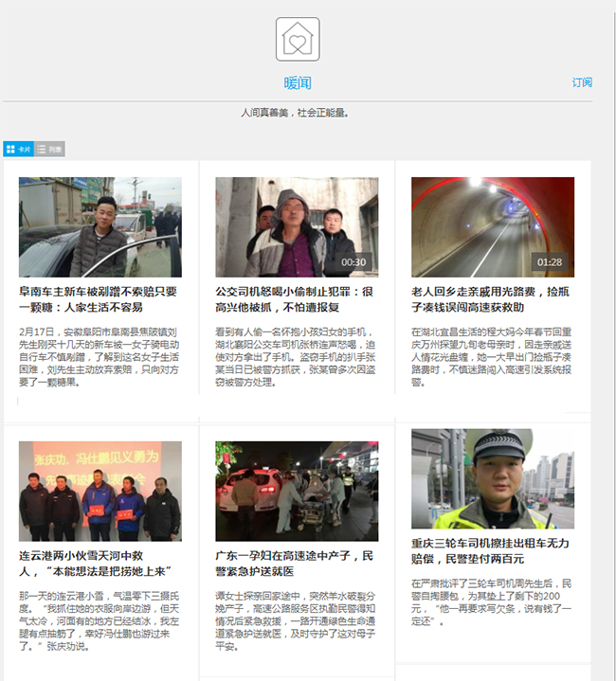This screenshot has height=681, width=616.
Task: Click the 订阅 subscribe link
Action: 582,82
